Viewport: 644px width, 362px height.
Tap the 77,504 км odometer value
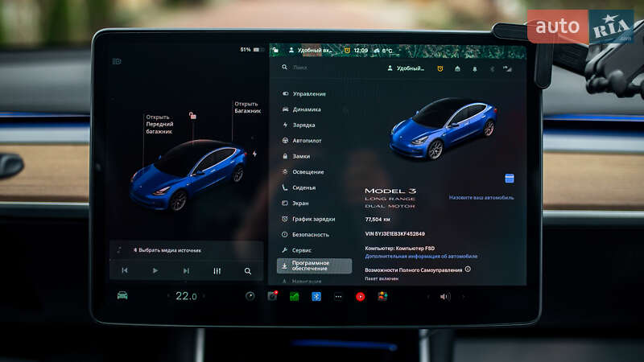click(378, 219)
